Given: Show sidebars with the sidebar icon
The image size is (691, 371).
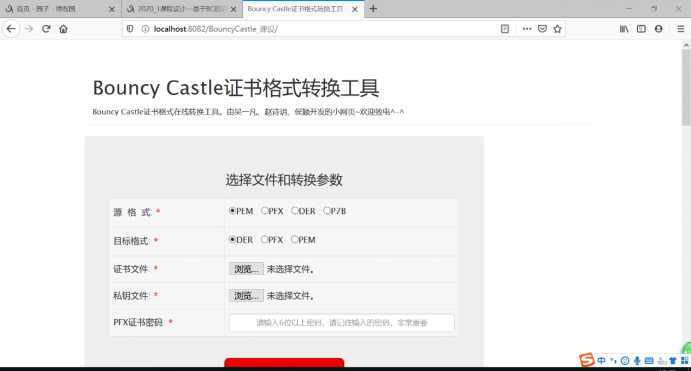Looking at the screenshot, I should pos(641,29).
